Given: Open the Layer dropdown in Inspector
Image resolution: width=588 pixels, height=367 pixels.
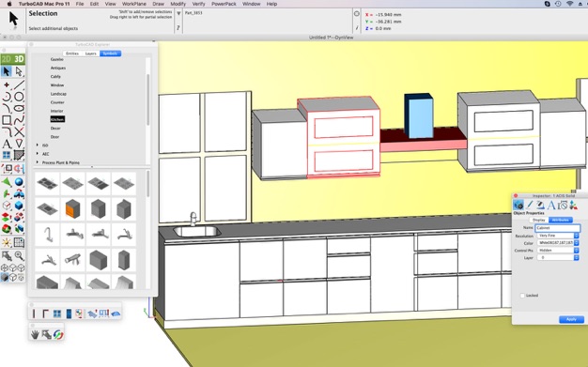Looking at the screenshot, I should point(558,257).
